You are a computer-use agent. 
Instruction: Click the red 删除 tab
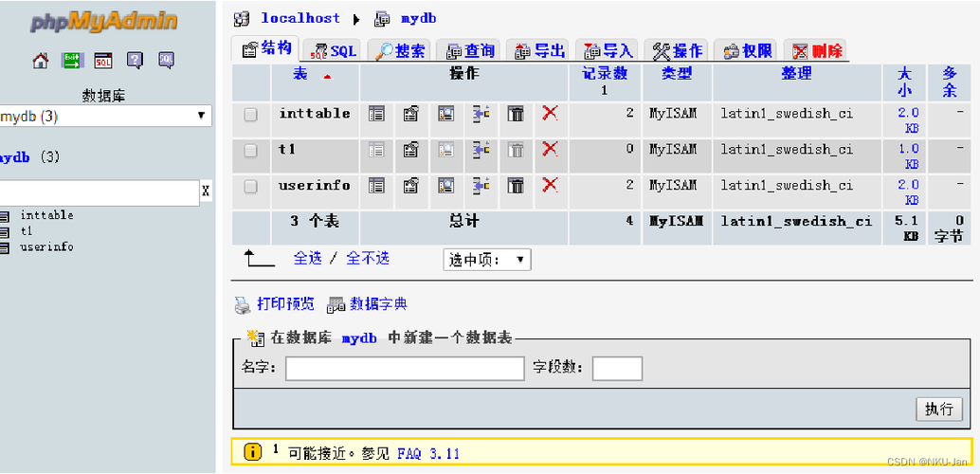[x=817, y=50]
